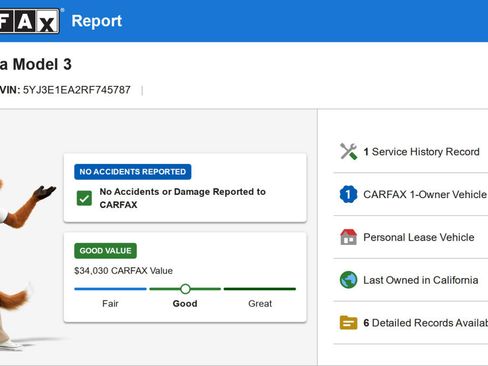Click the CARFAX logo in the header

pyautogui.click(x=29, y=21)
